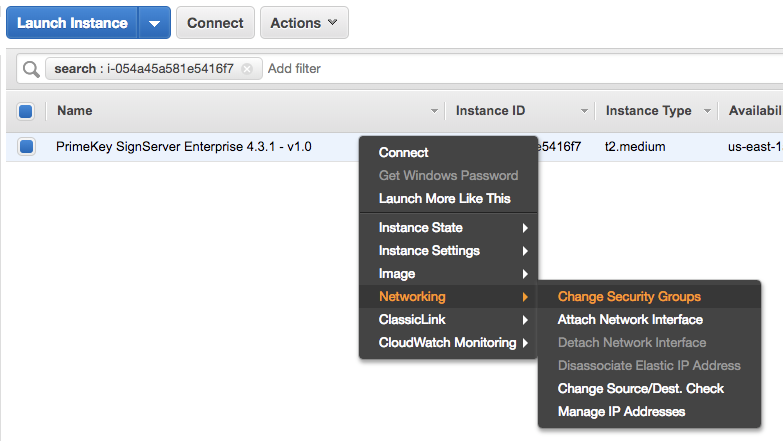Sort by Name column arrow
Image resolution: width=783 pixels, height=441 pixels.
[x=434, y=111]
